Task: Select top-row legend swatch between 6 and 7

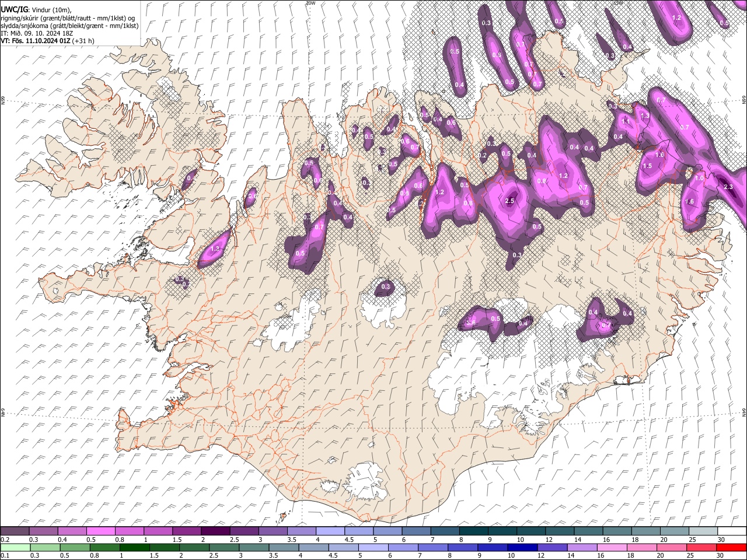Action: tap(416, 531)
